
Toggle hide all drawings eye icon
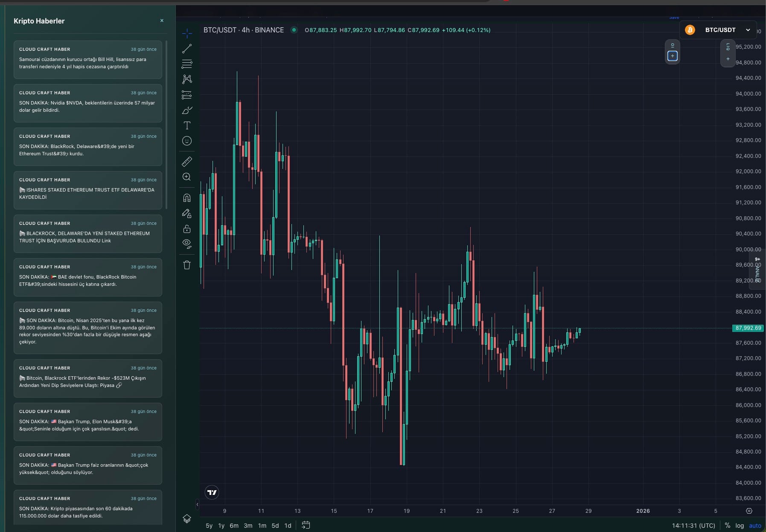(x=187, y=244)
